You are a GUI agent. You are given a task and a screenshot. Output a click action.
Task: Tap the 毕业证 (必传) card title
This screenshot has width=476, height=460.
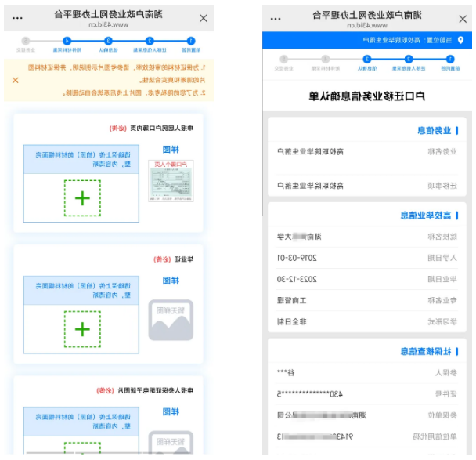click(173, 259)
